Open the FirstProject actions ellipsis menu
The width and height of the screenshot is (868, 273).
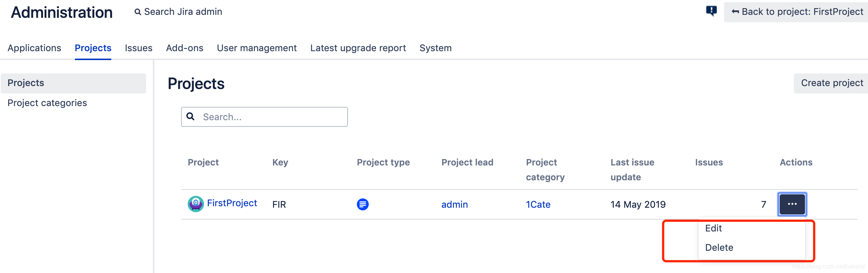(x=792, y=204)
